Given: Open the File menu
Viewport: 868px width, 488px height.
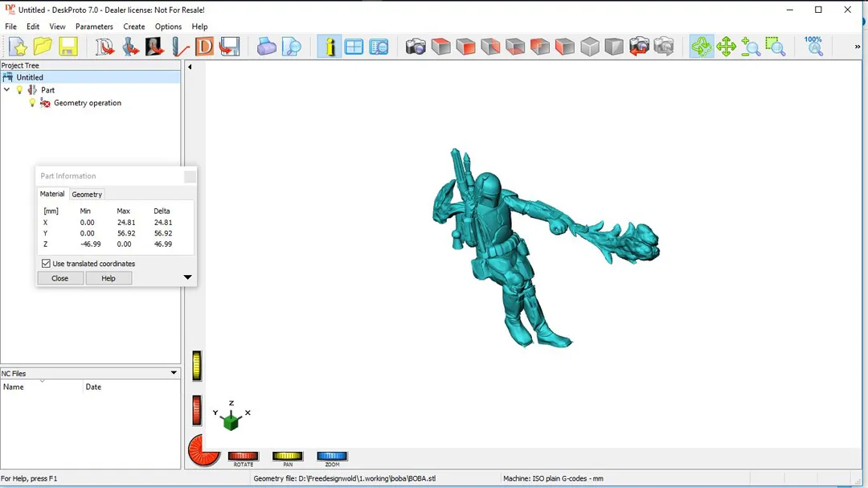Looking at the screenshot, I should pos(10,27).
